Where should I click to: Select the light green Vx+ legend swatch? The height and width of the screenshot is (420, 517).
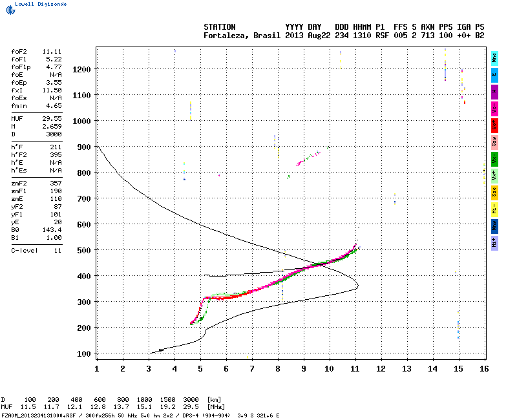[494, 176]
